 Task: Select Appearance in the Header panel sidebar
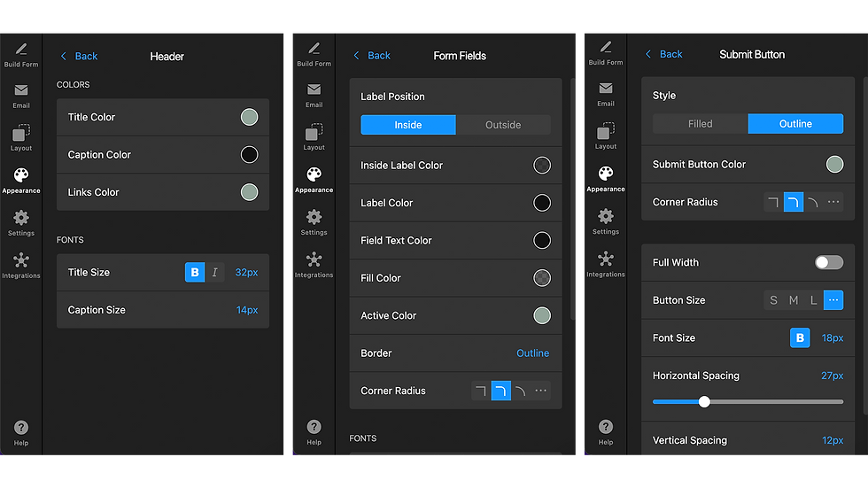click(x=21, y=181)
